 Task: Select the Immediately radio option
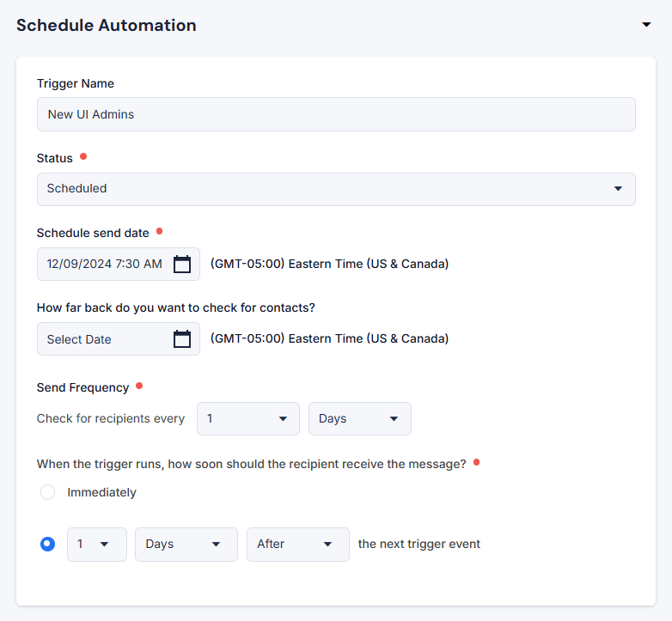click(47, 492)
